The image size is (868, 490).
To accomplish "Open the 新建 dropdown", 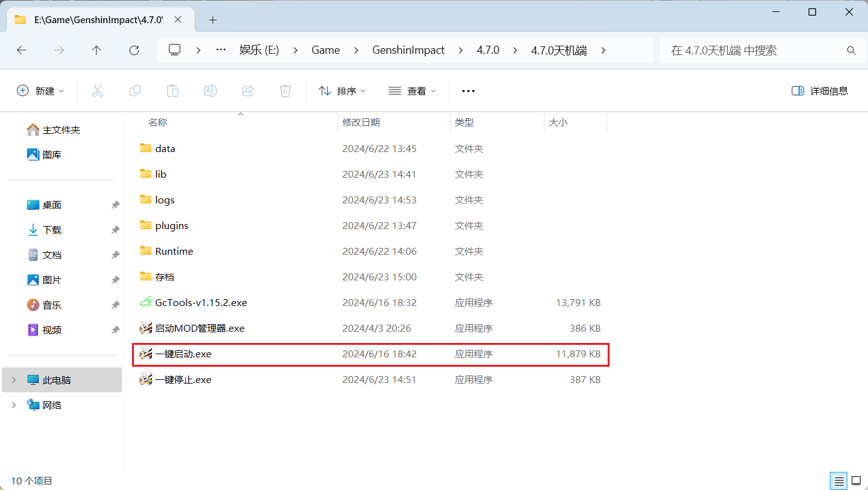I will [x=40, y=91].
